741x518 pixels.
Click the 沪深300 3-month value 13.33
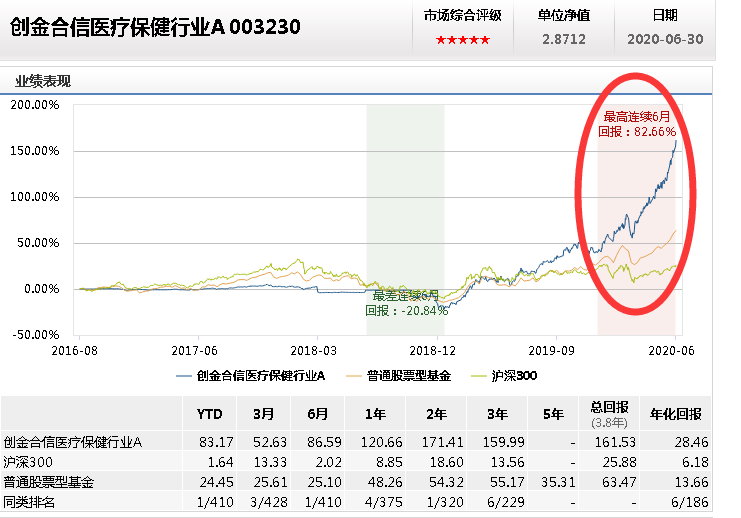click(x=270, y=462)
